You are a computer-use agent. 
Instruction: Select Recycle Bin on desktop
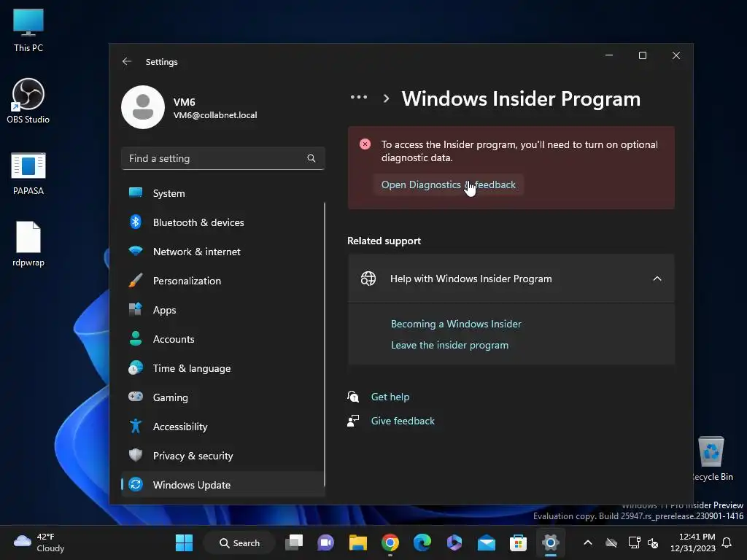click(712, 459)
